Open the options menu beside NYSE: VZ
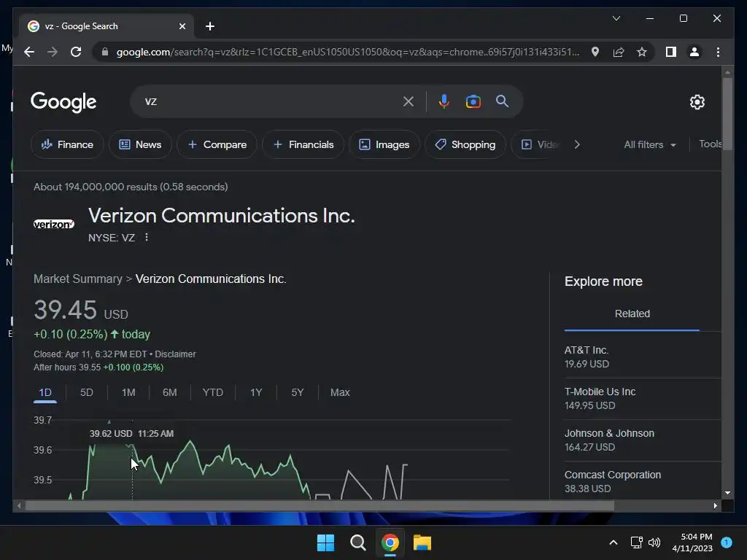747x560 pixels. (x=146, y=237)
